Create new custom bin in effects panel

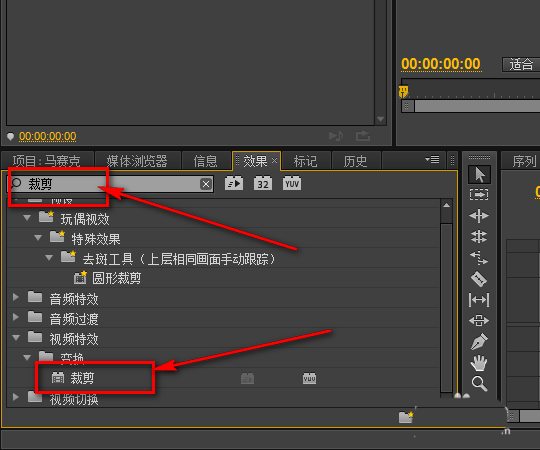[x=406, y=417]
